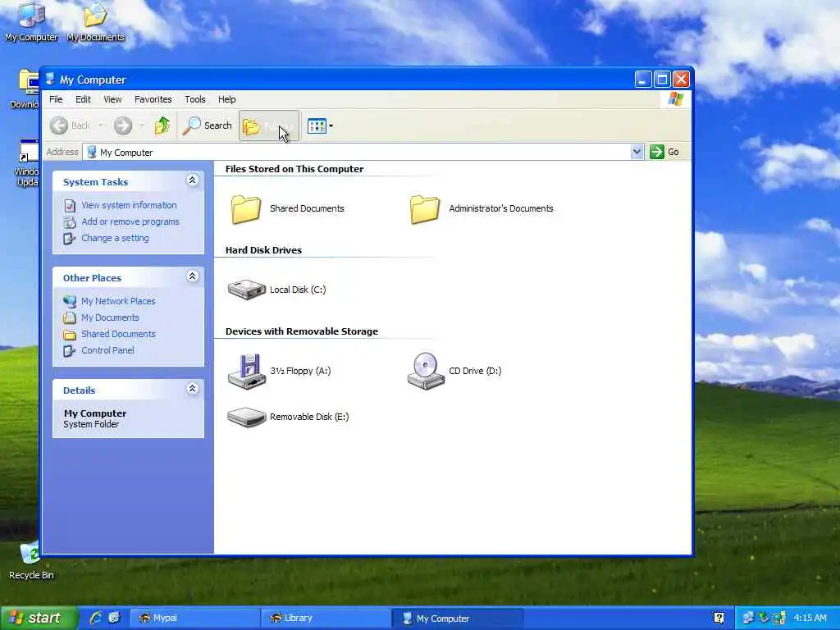Click the My Network Places icon

click(70, 301)
